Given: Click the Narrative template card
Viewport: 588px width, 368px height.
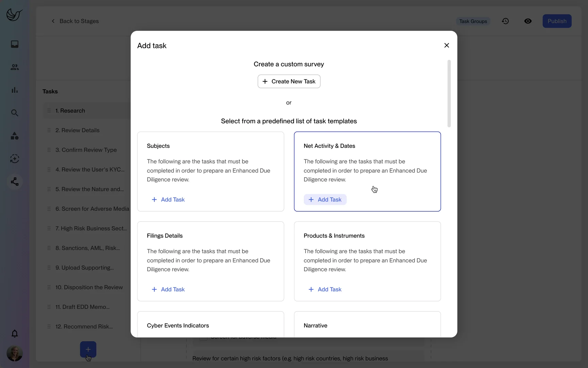Looking at the screenshot, I should coord(367,324).
